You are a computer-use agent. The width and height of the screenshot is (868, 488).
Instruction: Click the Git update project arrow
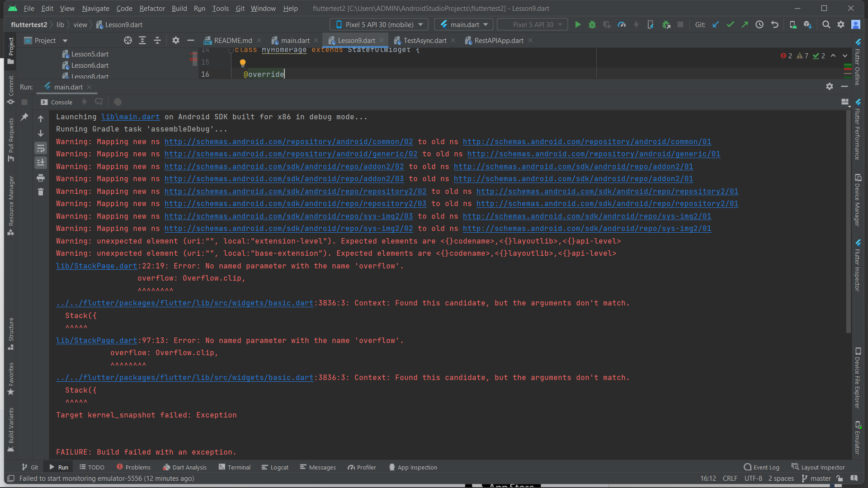716,25
